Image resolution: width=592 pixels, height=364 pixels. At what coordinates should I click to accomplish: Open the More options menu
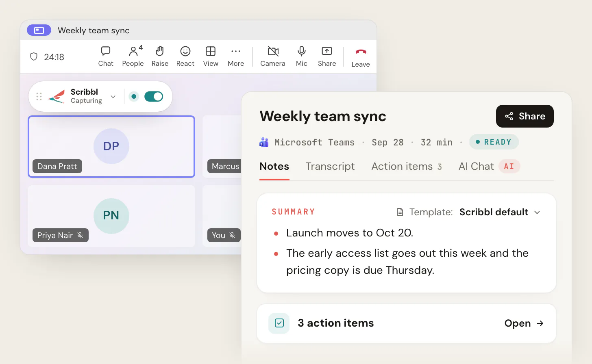(x=236, y=56)
